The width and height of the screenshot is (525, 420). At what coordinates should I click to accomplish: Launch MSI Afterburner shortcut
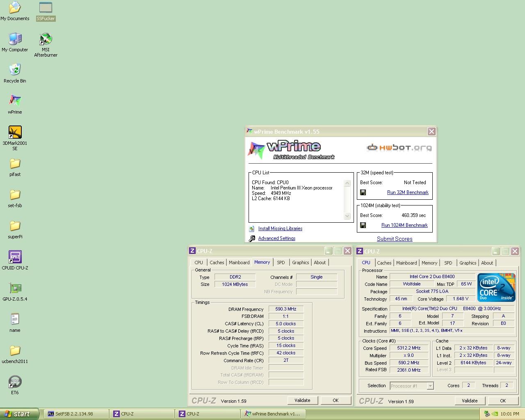[46, 45]
